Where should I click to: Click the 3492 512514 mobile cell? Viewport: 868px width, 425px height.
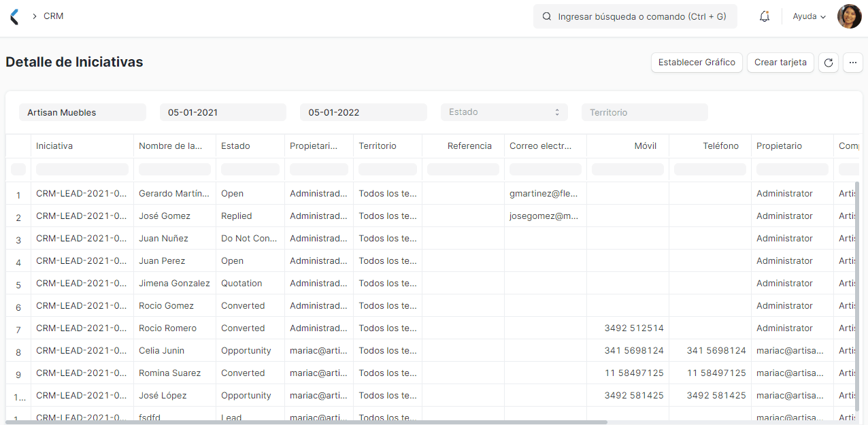pos(628,328)
